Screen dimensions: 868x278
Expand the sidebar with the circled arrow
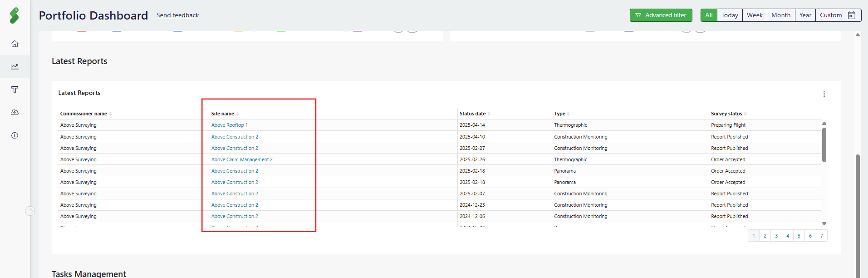pos(30,211)
